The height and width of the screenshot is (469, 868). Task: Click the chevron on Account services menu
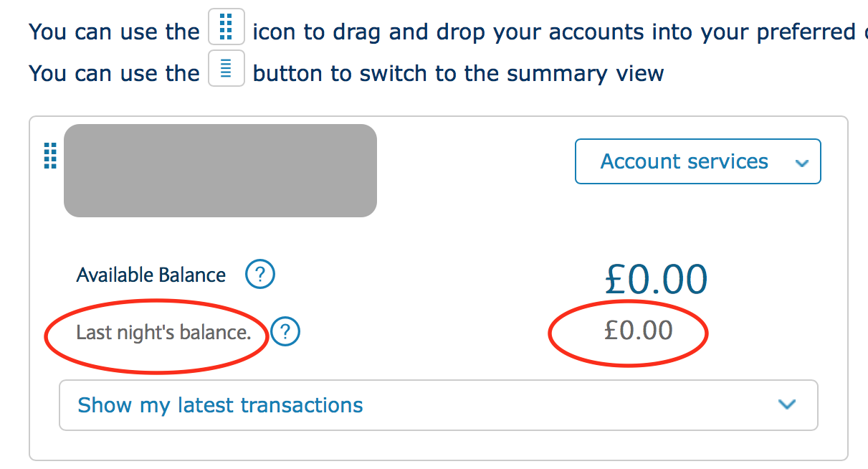pyautogui.click(x=801, y=161)
